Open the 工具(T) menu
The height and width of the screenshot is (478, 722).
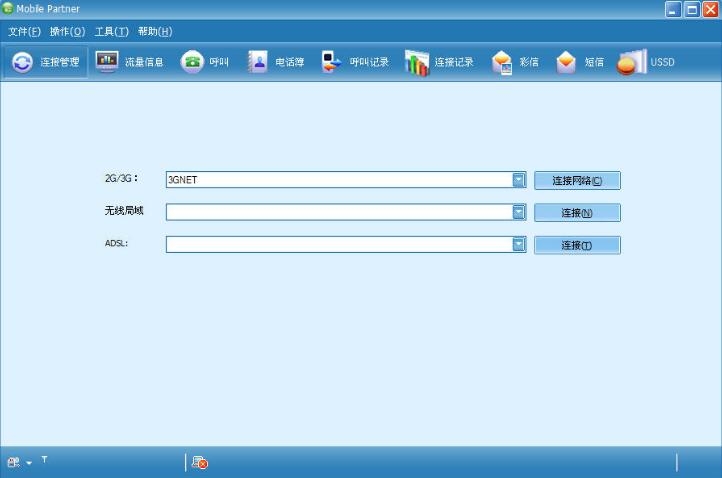[111, 31]
